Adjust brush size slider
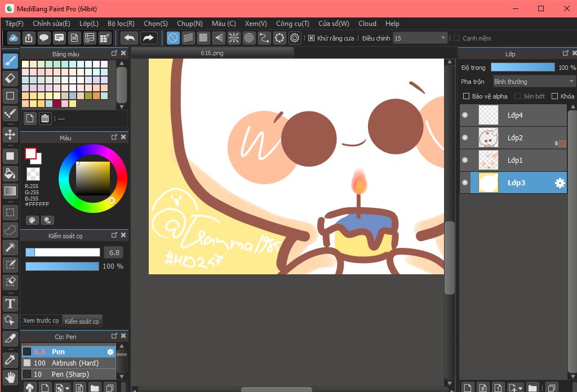Image resolution: width=577 pixels, height=392 pixels. (63, 252)
